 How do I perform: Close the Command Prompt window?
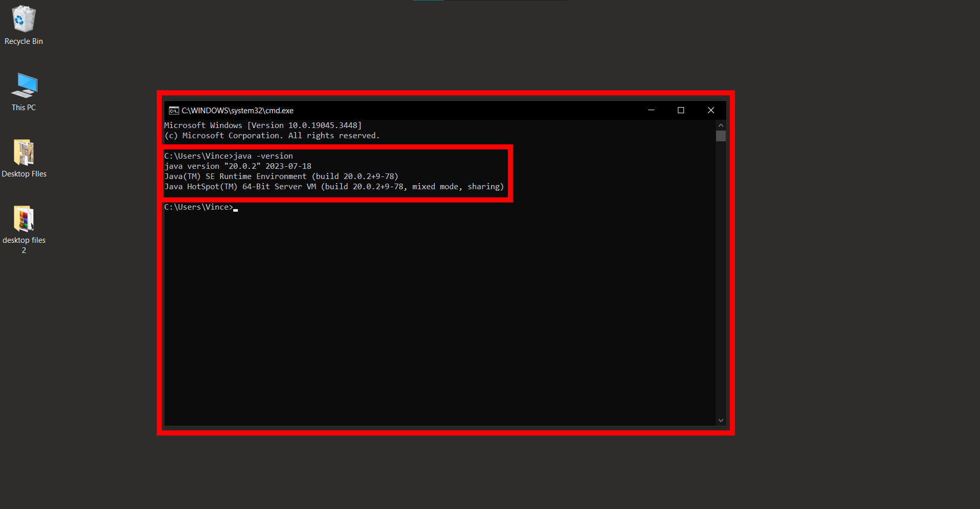coord(711,110)
